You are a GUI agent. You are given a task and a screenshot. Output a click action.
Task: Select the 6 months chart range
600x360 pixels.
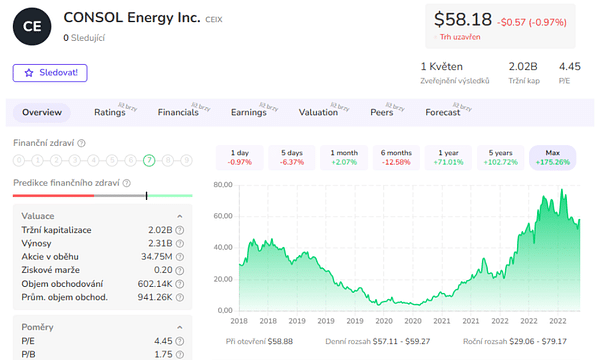(x=396, y=157)
